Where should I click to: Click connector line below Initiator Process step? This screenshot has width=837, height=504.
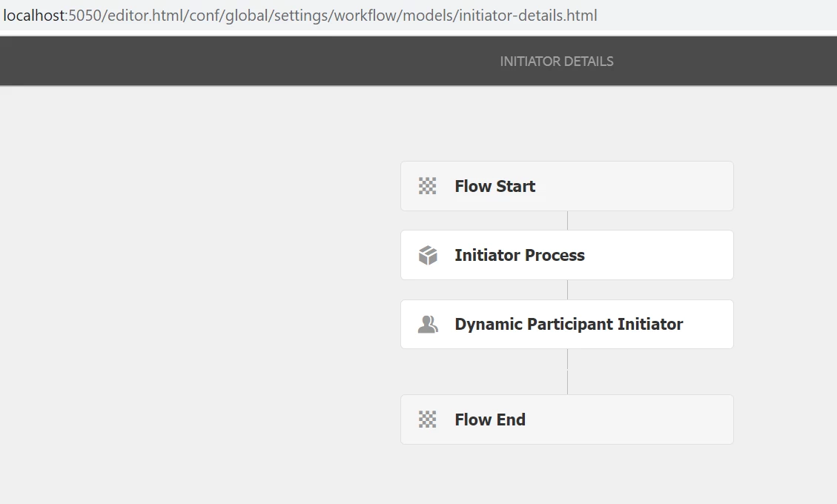567,290
